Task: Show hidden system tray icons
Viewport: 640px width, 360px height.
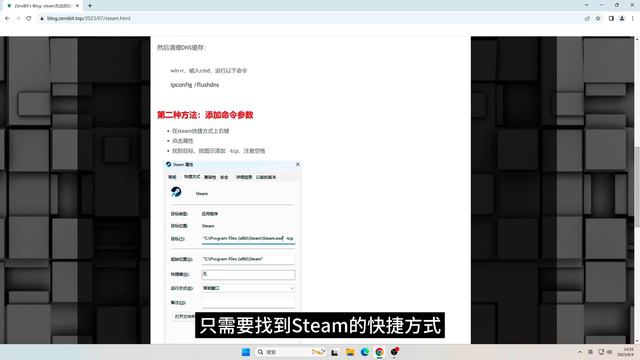Action: pos(580,352)
